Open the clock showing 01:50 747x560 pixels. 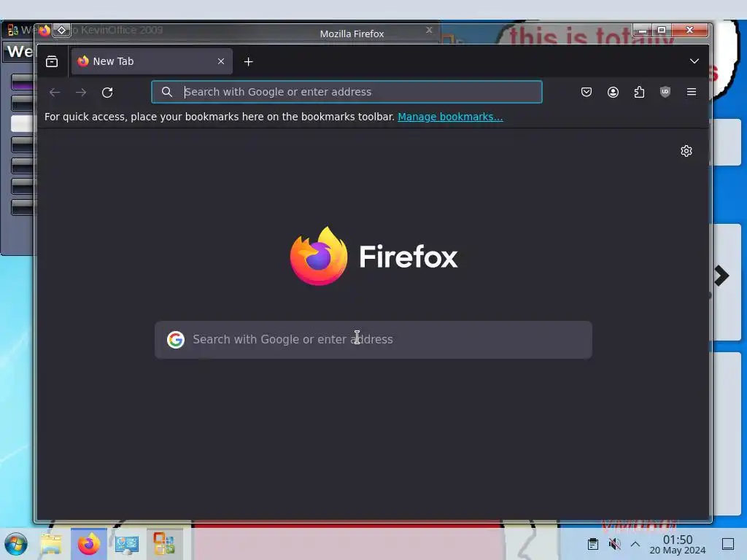pos(678,544)
